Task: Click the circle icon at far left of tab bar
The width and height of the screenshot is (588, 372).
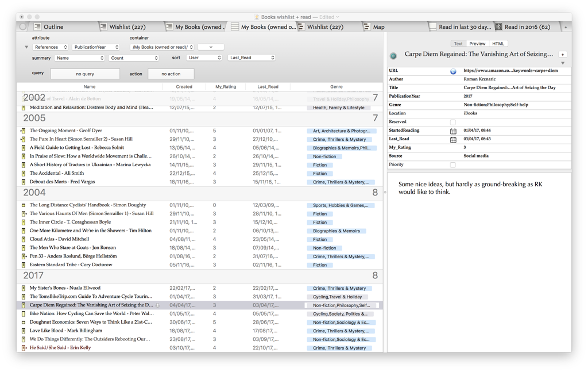Action: click(x=21, y=26)
